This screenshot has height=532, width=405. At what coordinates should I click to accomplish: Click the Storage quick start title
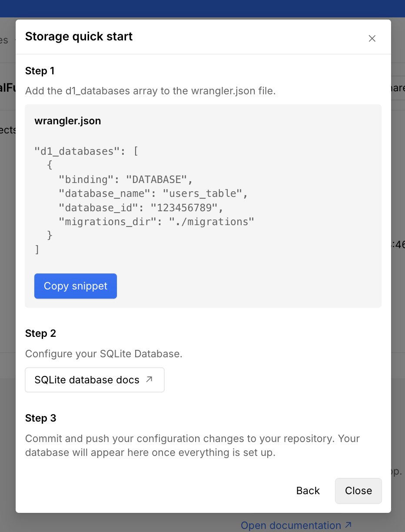(x=79, y=37)
